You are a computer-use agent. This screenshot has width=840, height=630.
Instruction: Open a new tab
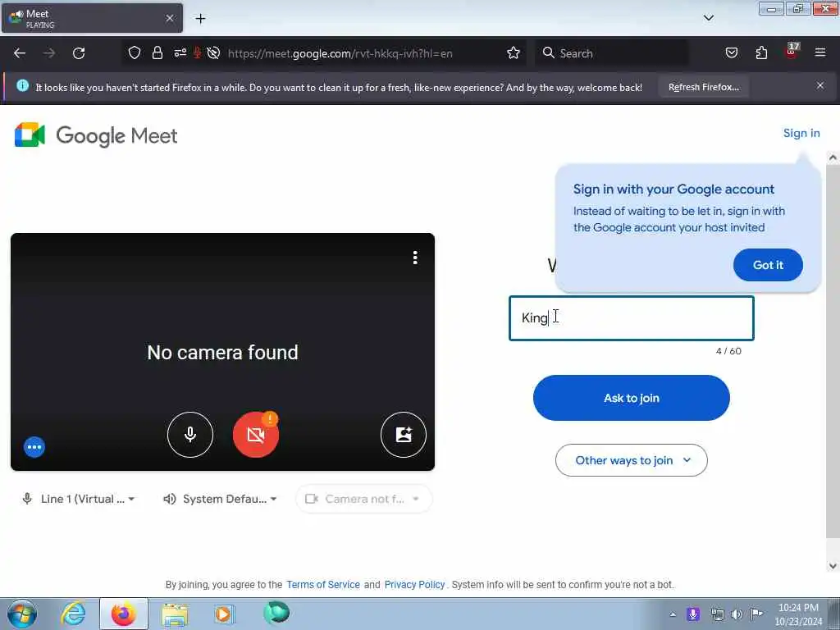[x=200, y=19]
